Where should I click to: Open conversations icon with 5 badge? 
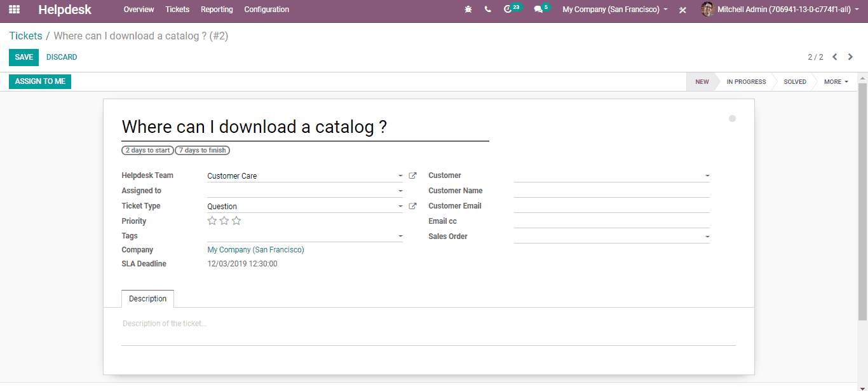pyautogui.click(x=541, y=9)
